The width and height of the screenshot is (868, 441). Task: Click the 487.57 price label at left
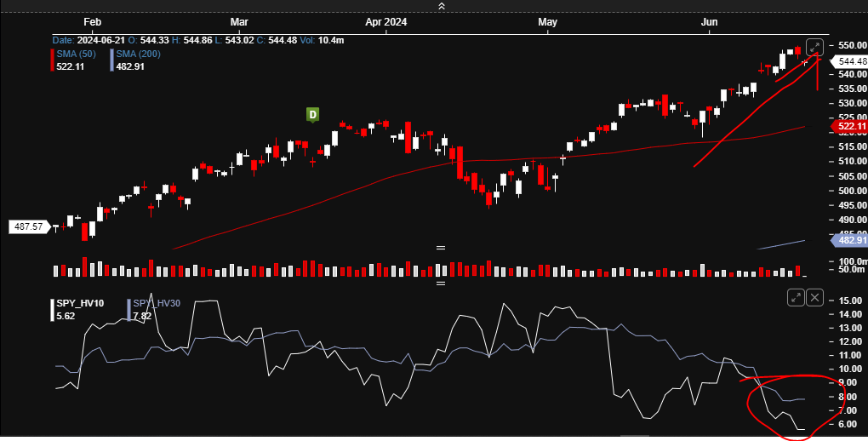coord(29,226)
